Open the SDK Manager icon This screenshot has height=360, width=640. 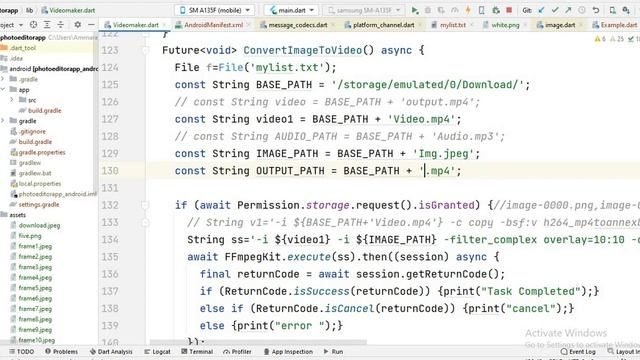pos(626,10)
